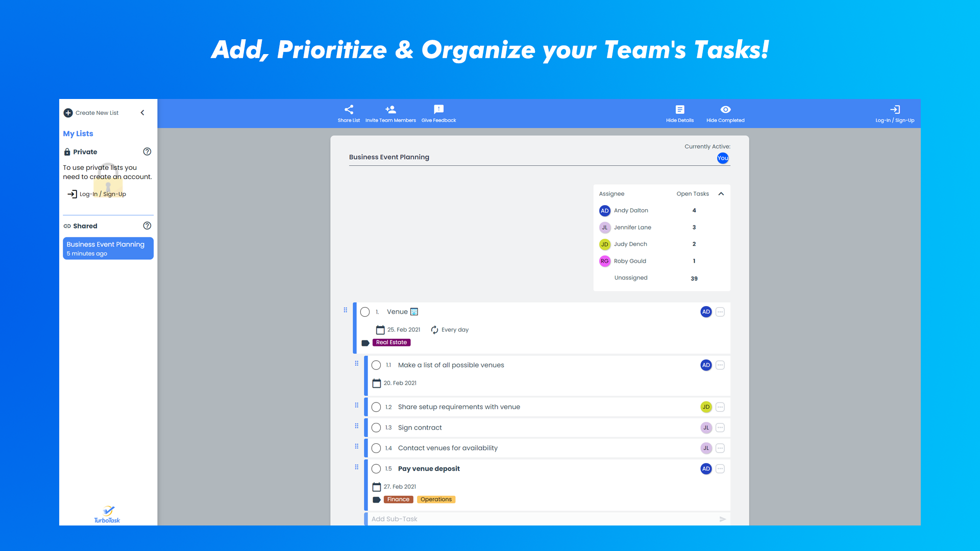Click the Give Feedback icon
Screen dimensions: 980x551
point(438,109)
